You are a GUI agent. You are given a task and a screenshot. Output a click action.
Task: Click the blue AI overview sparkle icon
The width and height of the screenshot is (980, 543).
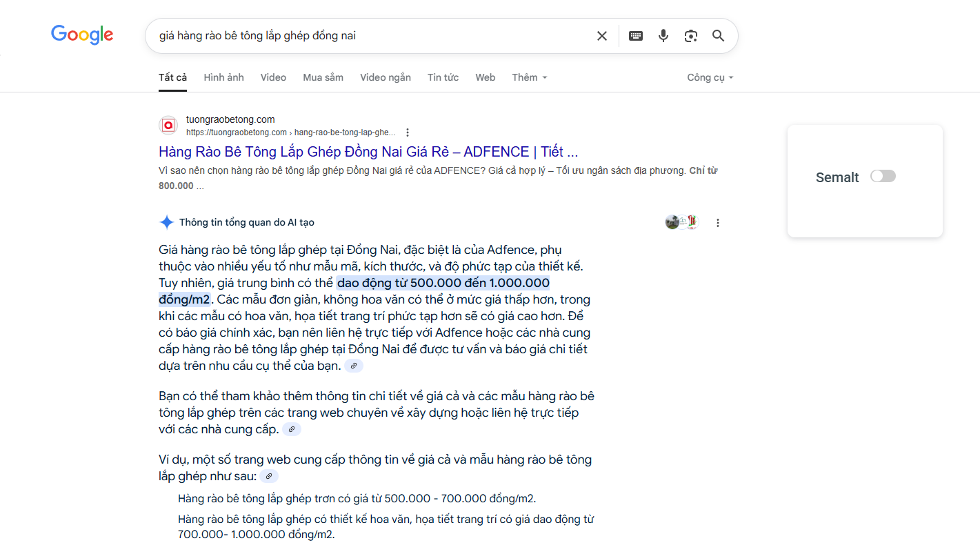(x=166, y=222)
